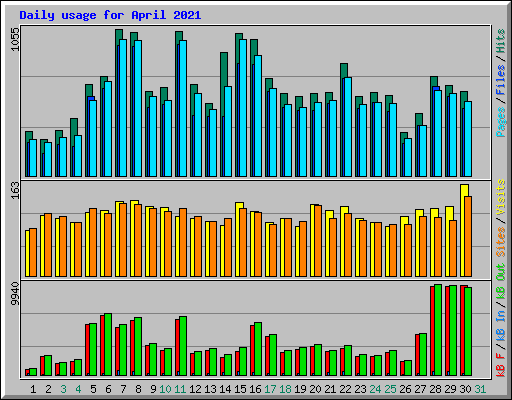Screen dimensions: 512x400
Task: Select the dark green hits bar for day 7
Action: 118,103
